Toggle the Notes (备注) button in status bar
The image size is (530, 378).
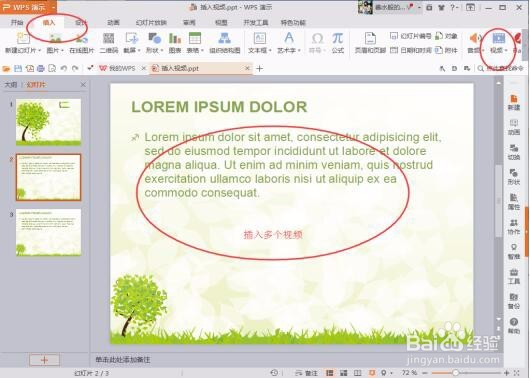coord(307,373)
